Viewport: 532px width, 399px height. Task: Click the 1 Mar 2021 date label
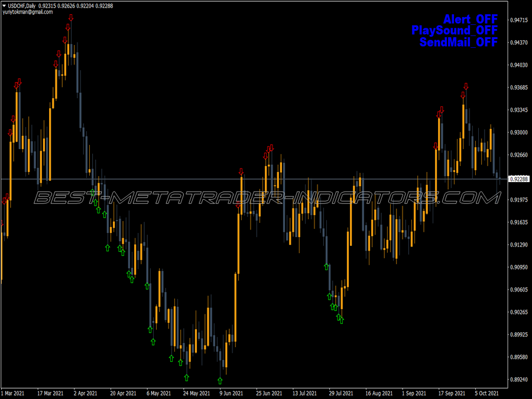(x=13, y=393)
